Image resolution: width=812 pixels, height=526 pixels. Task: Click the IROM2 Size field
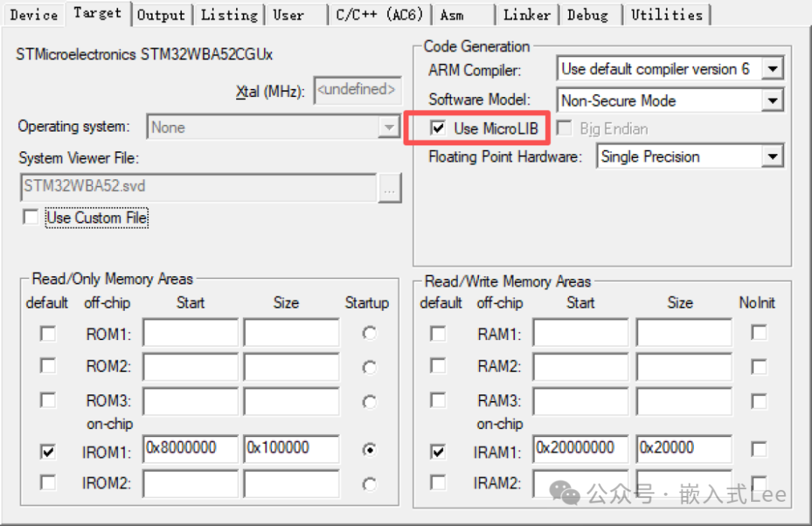click(x=292, y=484)
